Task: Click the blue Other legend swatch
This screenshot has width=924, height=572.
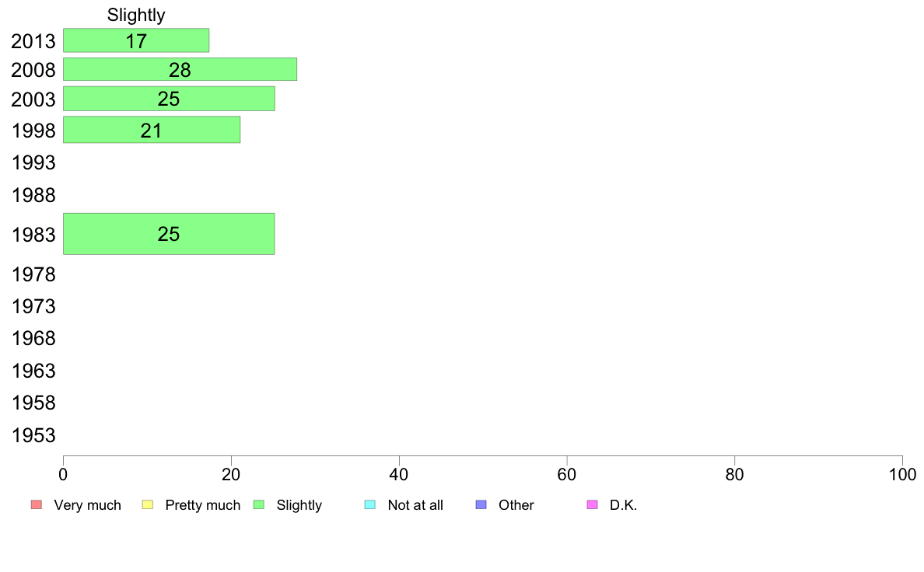Action: pyautogui.click(x=481, y=505)
